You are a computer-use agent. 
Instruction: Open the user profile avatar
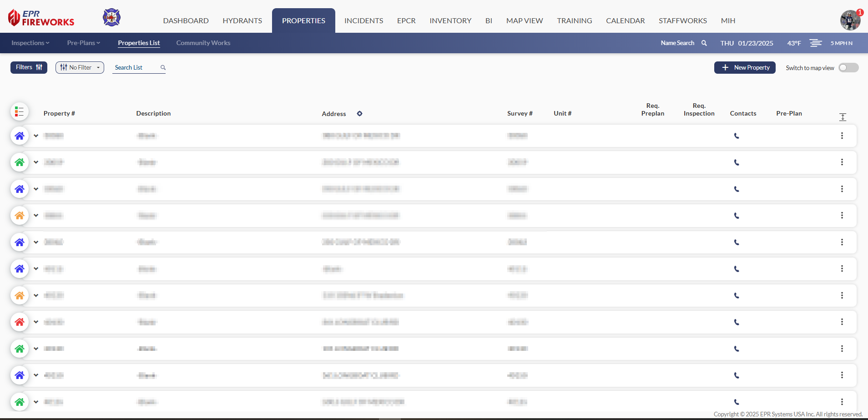click(x=850, y=20)
